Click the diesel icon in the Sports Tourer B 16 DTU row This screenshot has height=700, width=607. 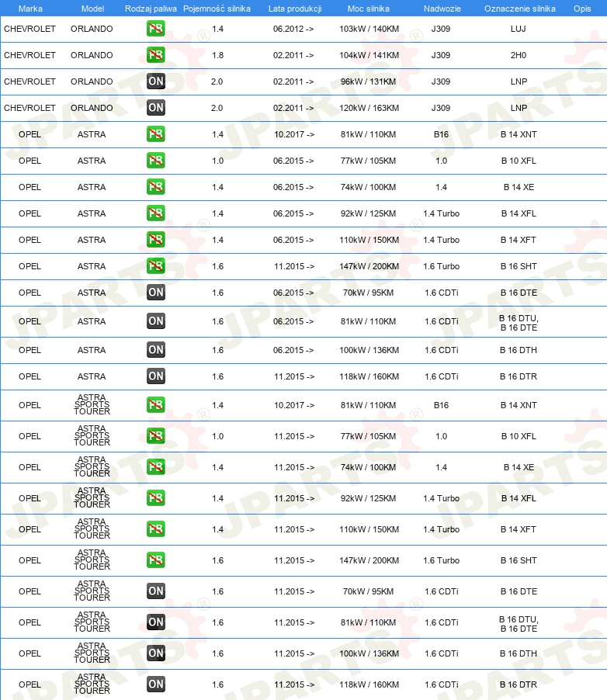[155, 622]
